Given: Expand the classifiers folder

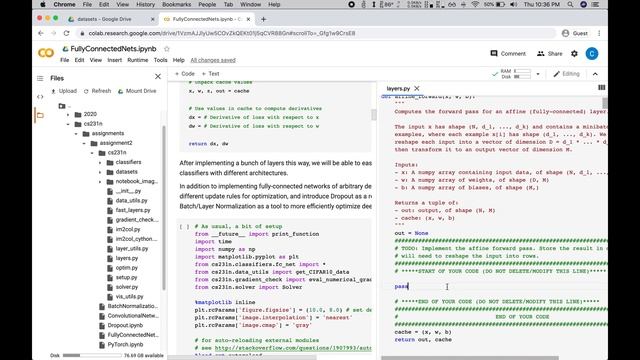Looking at the screenshot, I should [x=100, y=162].
